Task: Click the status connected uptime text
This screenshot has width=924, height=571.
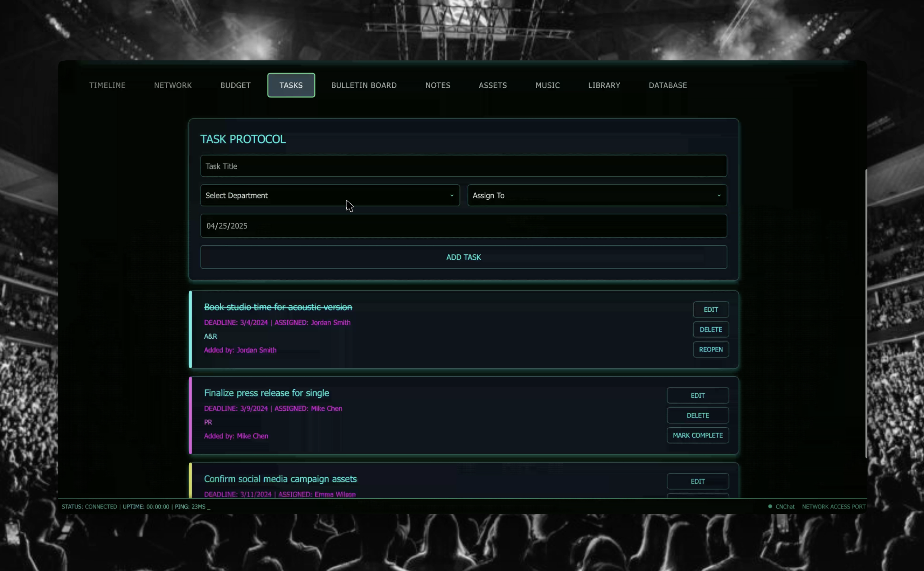Action: tap(136, 506)
